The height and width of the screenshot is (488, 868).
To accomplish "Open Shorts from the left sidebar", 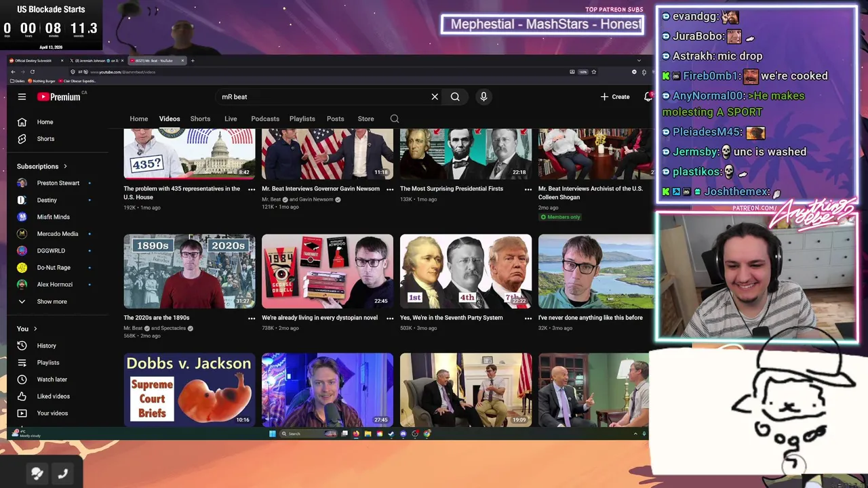I will (x=45, y=139).
